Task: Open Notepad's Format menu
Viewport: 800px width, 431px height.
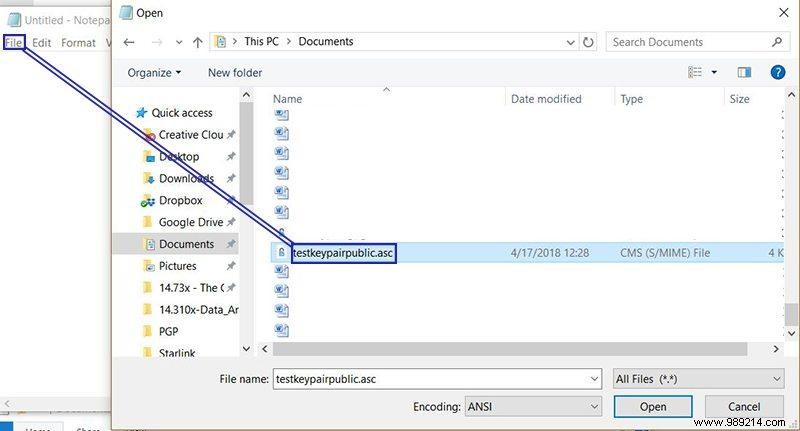Action: [78, 43]
